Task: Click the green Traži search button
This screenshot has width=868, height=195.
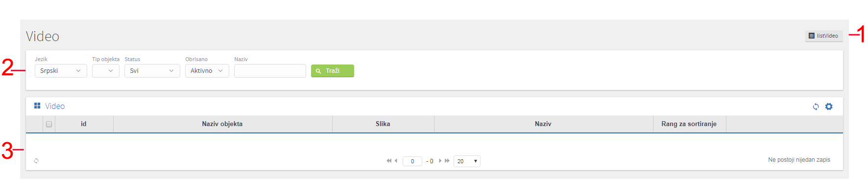Action: coord(333,71)
